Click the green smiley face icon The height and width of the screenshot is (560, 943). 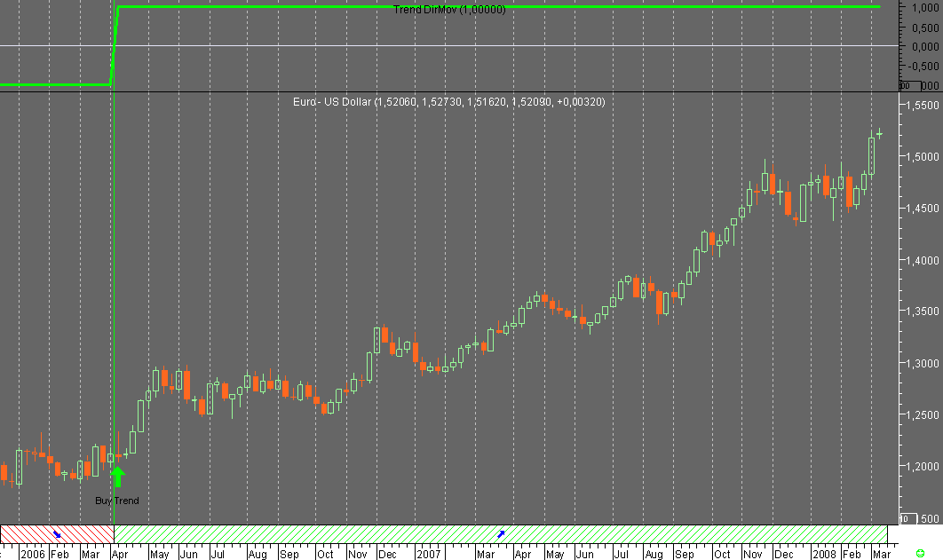(x=920, y=553)
